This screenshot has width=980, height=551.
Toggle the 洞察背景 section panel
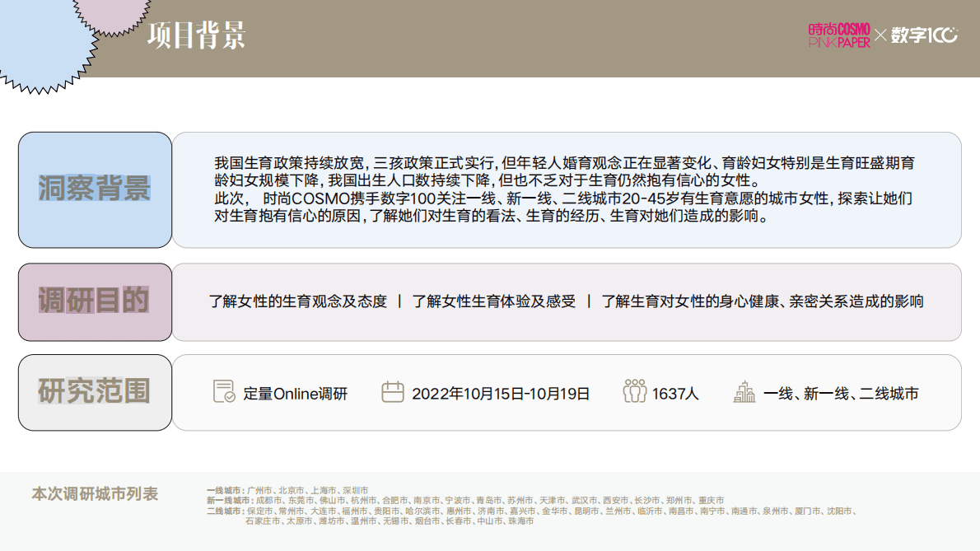pos(94,189)
